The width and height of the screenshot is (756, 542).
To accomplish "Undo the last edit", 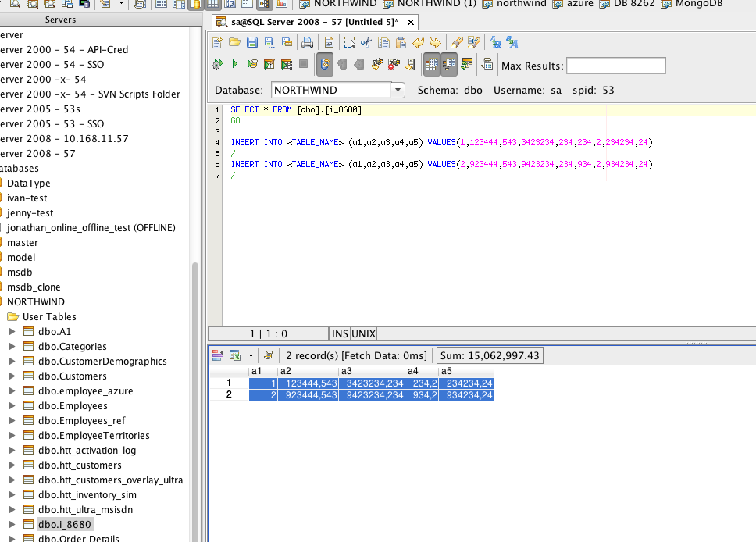I will [x=418, y=43].
